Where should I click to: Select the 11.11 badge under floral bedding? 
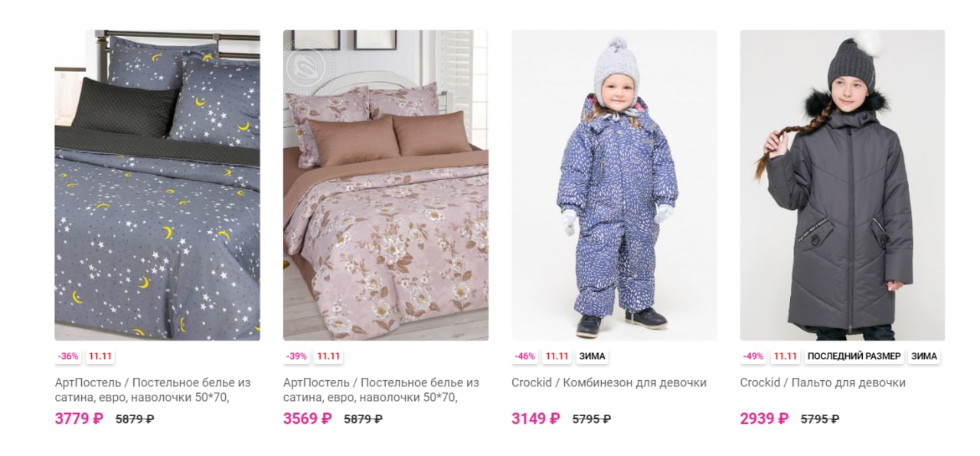pyautogui.click(x=328, y=356)
